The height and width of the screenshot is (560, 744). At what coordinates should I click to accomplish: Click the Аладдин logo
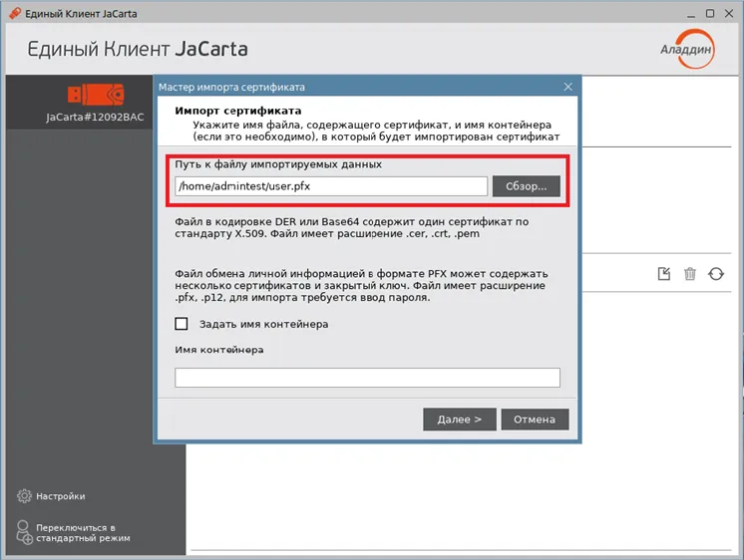point(687,49)
